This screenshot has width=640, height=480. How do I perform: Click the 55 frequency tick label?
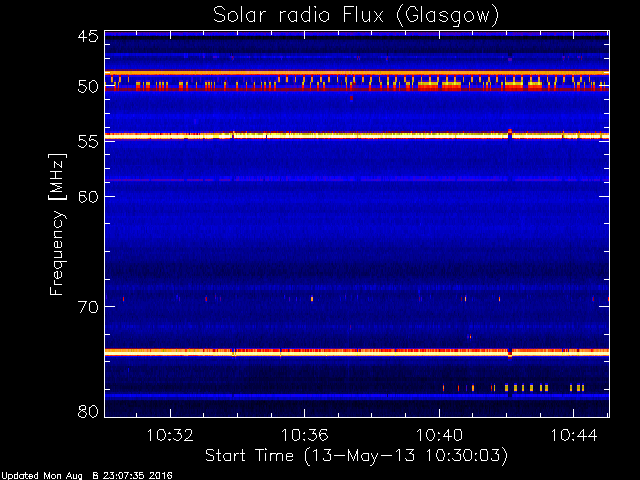[x=88, y=142]
